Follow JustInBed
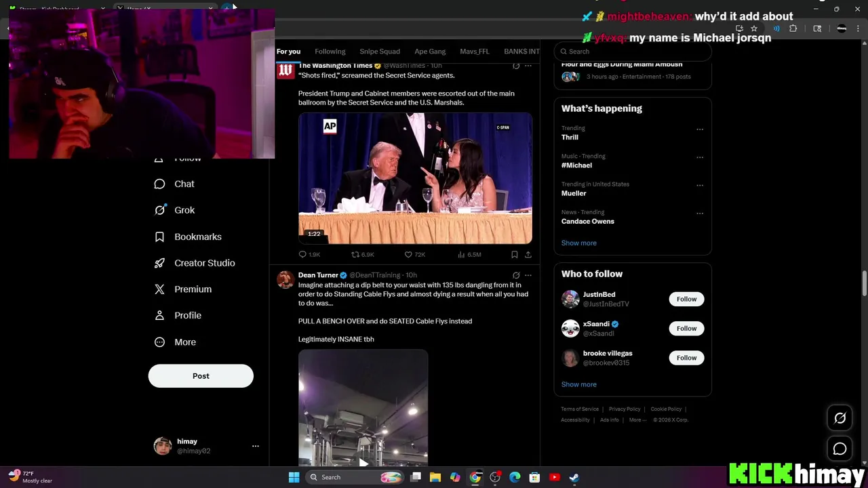Screen dimensions: 868x488 click(686, 299)
